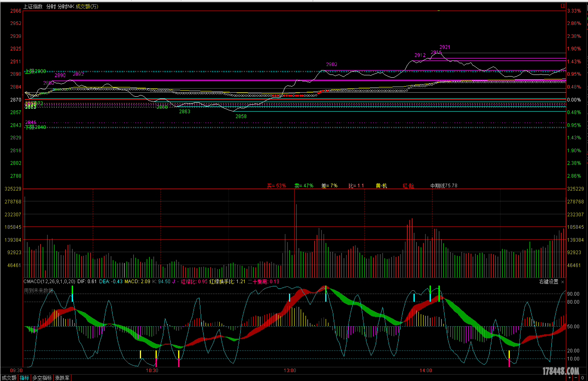
Task: Click the 13:00 time axis label
Action: [x=290, y=370]
